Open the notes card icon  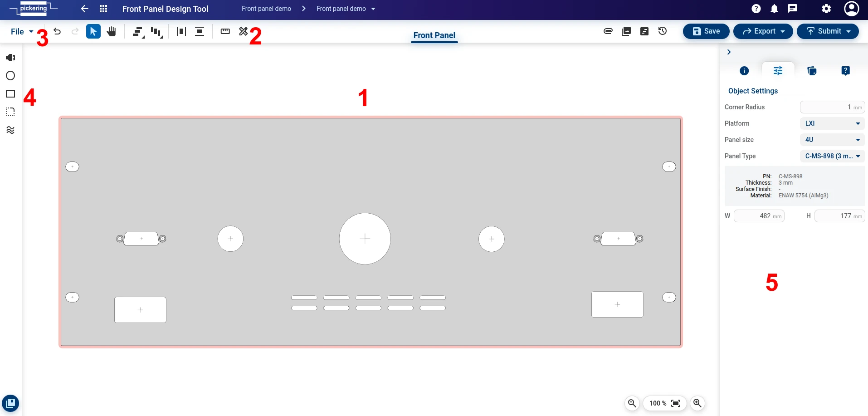[644, 31]
